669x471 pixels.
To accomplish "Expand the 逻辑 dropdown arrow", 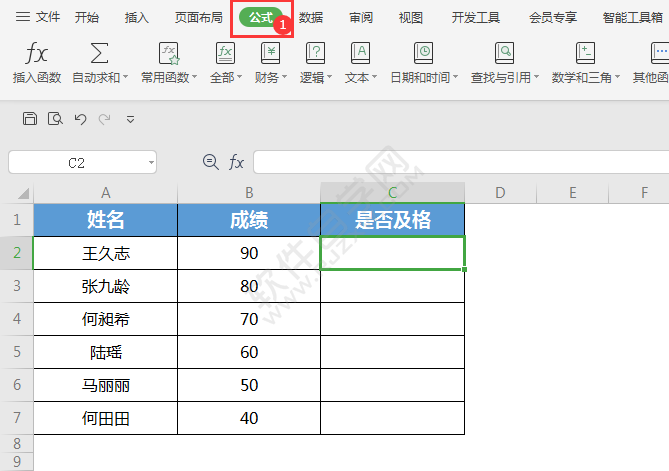I will coord(329,77).
